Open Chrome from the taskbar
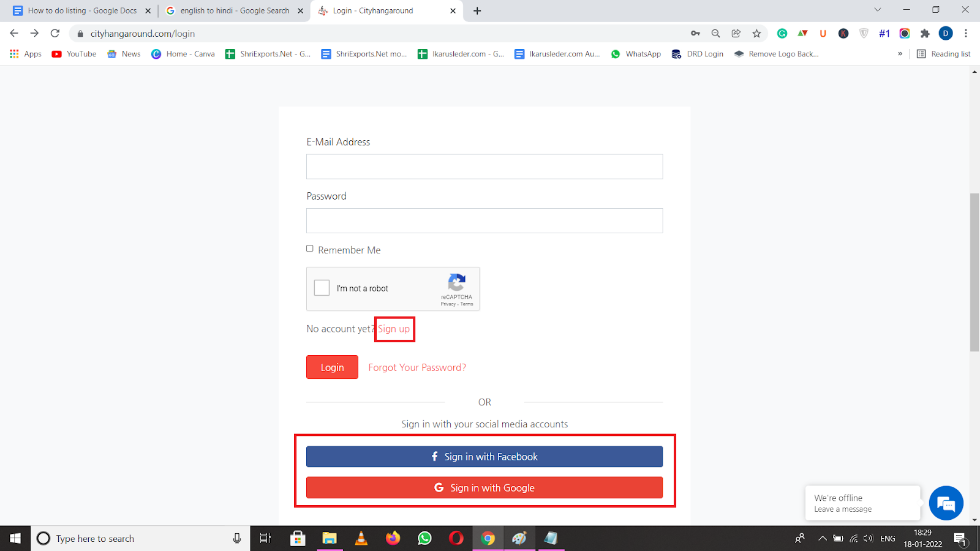Image resolution: width=980 pixels, height=551 pixels. 488,538
